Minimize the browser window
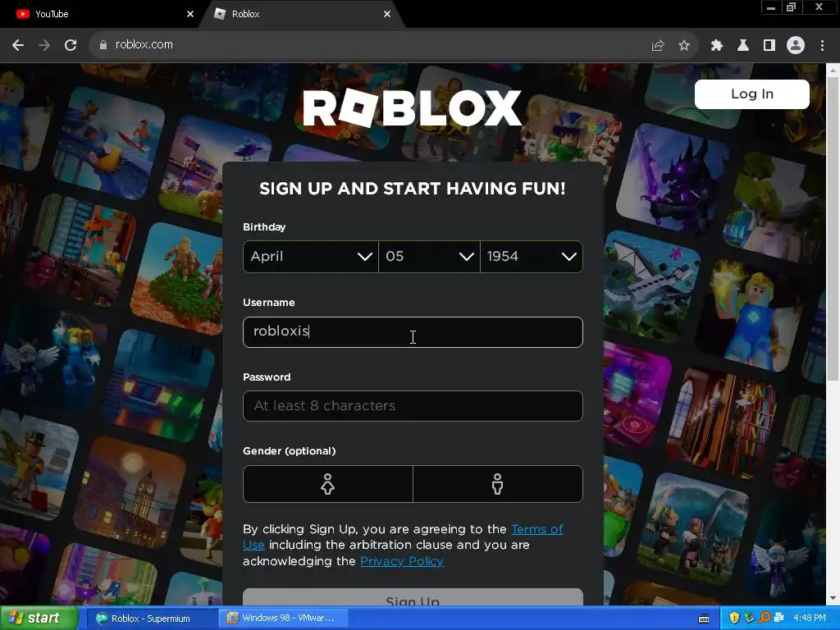Image resolution: width=840 pixels, height=630 pixels. click(771, 7)
